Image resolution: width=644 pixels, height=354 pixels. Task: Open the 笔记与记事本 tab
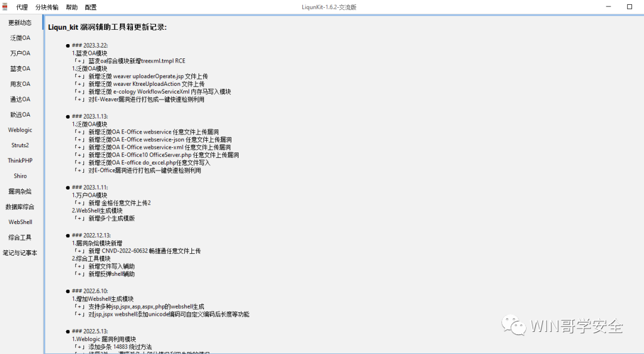pyautogui.click(x=20, y=253)
